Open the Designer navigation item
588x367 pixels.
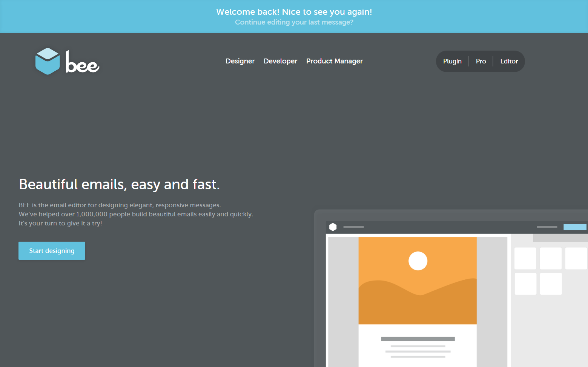tap(240, 61)
